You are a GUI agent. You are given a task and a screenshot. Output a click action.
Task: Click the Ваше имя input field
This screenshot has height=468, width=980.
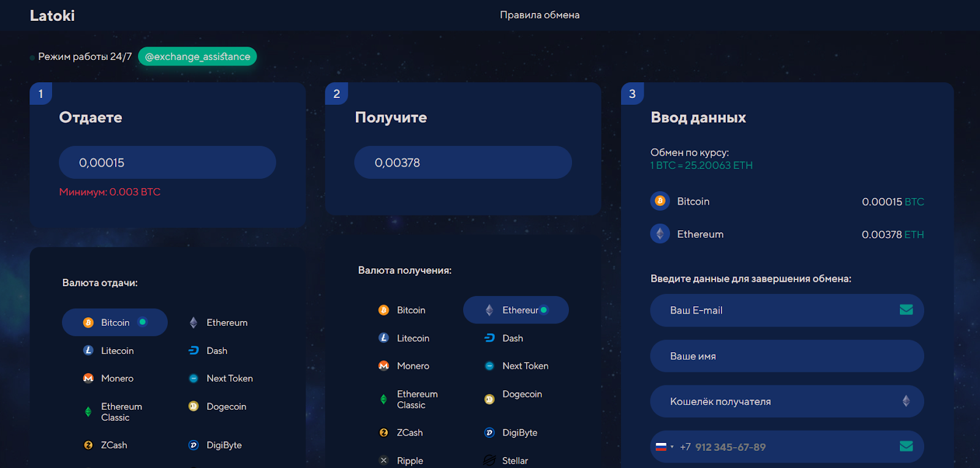(x=787, y=356)
